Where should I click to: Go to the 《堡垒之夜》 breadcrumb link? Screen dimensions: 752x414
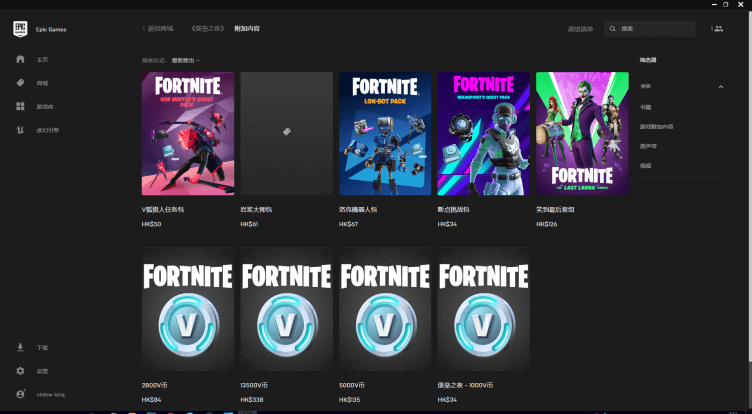pyautogui.click(x=208, y=29)
